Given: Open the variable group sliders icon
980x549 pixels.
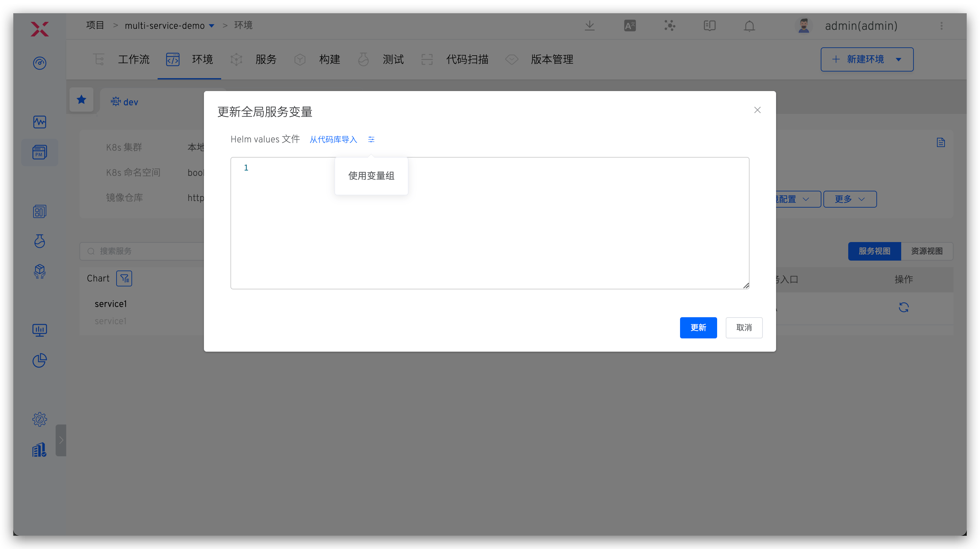Looking at the screenshot, I should [x=371, y=139].
